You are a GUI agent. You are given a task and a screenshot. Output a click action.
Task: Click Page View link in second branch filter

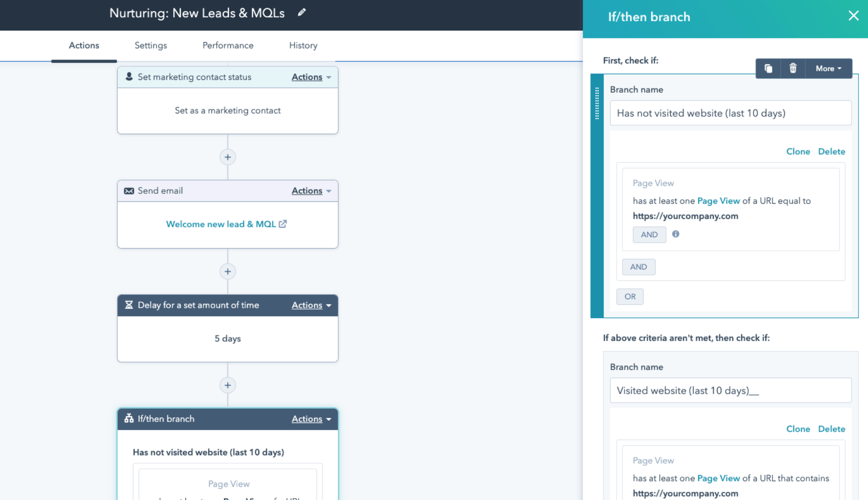tap(719, 478)
